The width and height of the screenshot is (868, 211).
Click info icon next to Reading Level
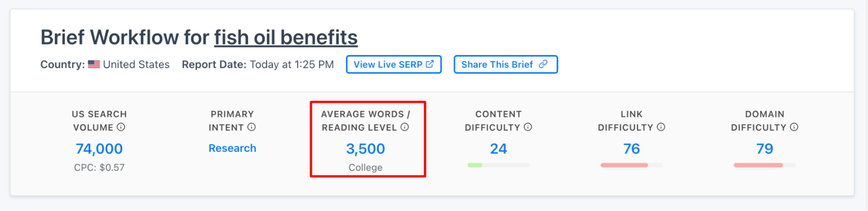tap(405, 127)
